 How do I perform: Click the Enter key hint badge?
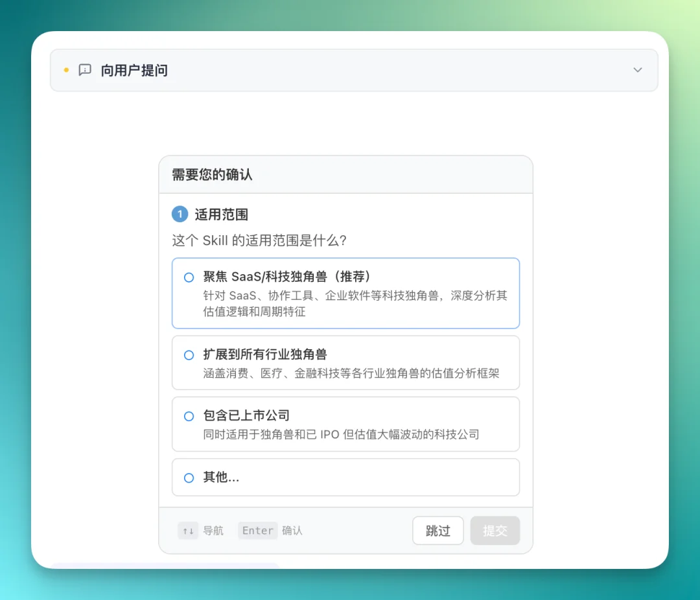[x=257, y=530]
